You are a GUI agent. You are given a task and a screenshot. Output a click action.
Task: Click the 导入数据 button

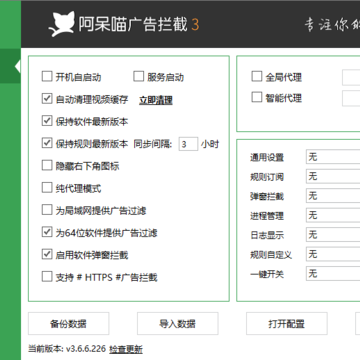click(178, 323)
